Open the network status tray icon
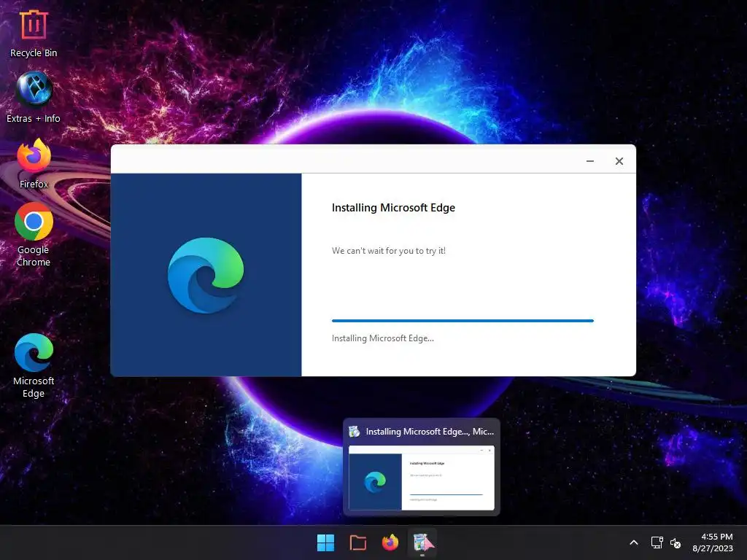Viewport: 747px width, 560px height. (657, 542)
